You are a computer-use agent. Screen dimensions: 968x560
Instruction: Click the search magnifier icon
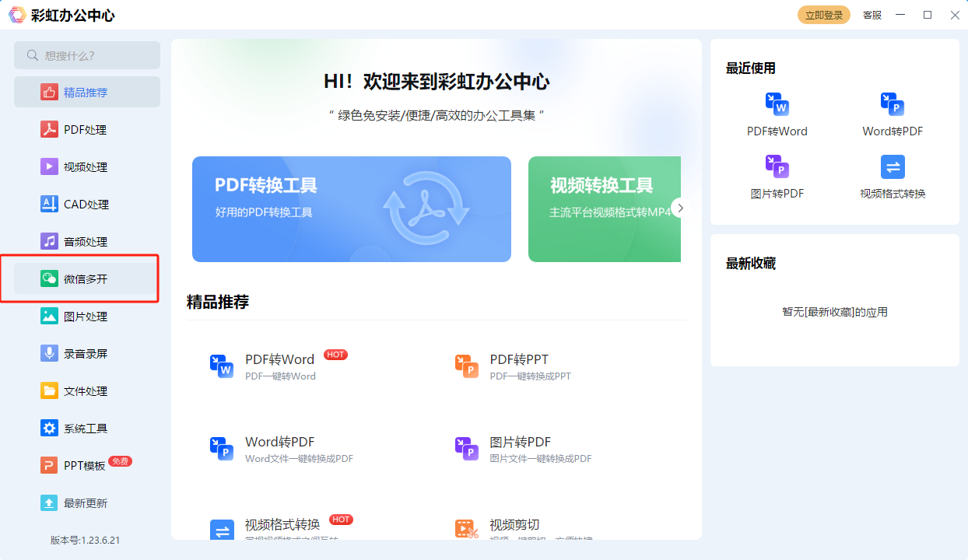pyautogui.click(x=33, y=55)
